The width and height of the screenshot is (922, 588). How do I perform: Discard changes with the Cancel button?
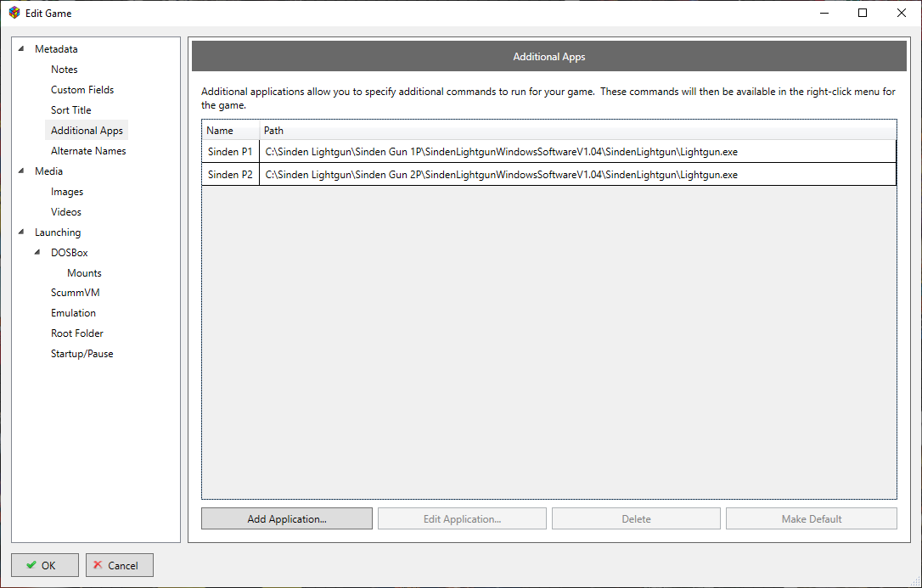[x=120, y=565]
